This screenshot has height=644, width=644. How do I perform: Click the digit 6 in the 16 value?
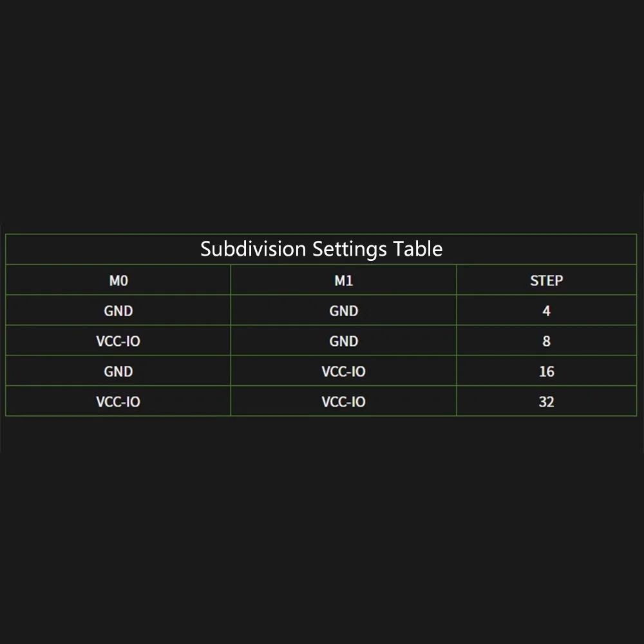[551, 372]
